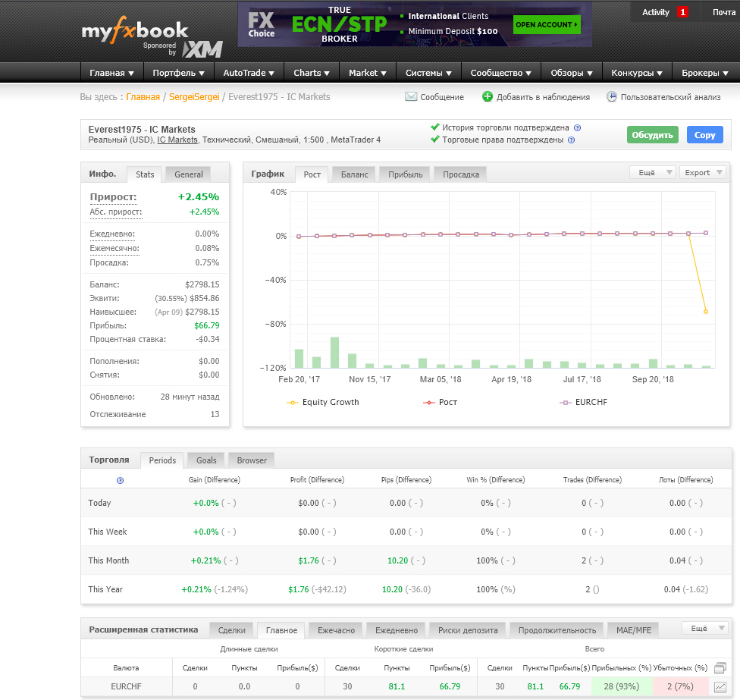Image resolution: width=740 pixels, height=700 pixels.
Task: Open the Главное statistics tab
Action: pyautogui.click(x=281, y=630)
